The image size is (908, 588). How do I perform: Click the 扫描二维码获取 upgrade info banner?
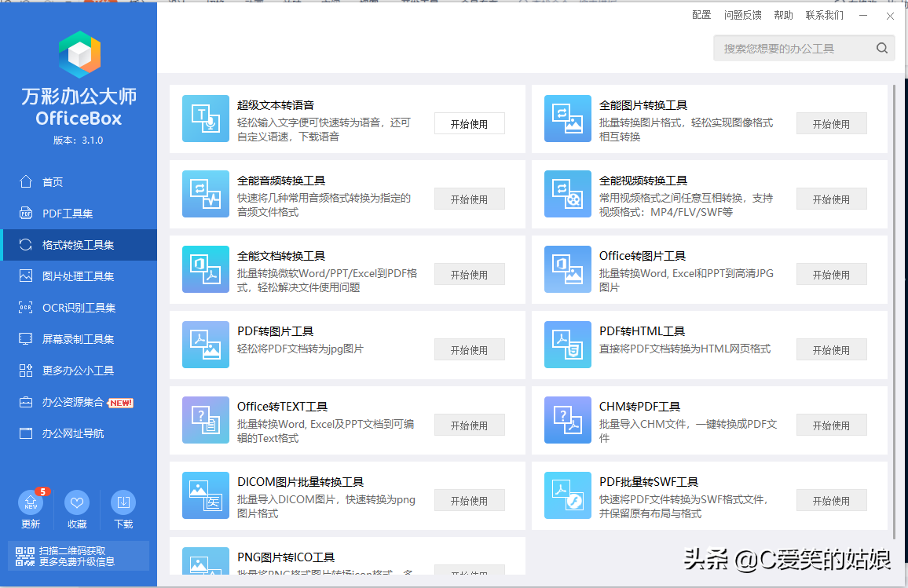coord(79,556)
